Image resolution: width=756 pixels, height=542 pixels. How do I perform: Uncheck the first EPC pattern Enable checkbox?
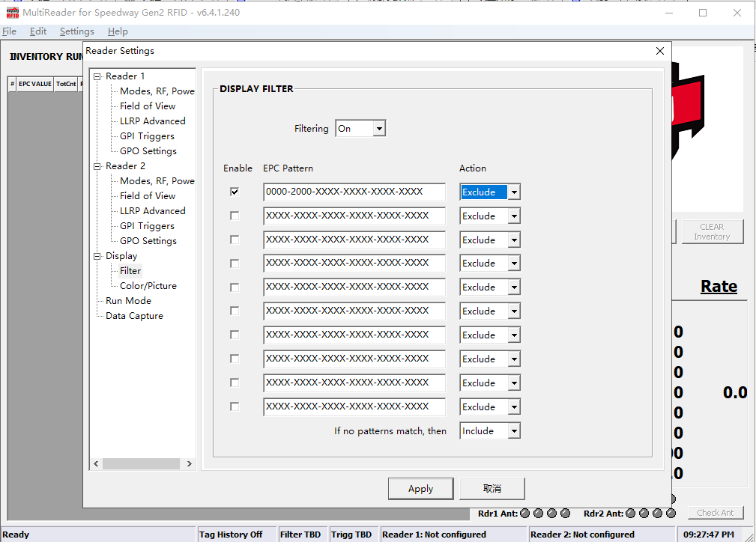pos(235,192)
